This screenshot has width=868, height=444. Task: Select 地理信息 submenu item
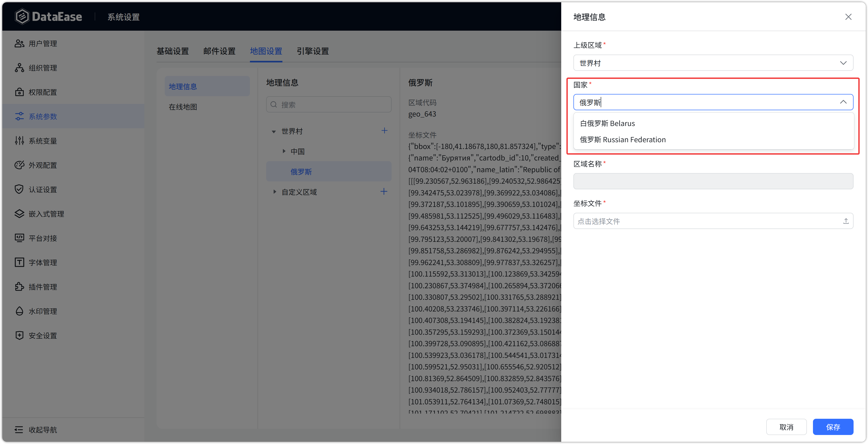pos(207,87)
